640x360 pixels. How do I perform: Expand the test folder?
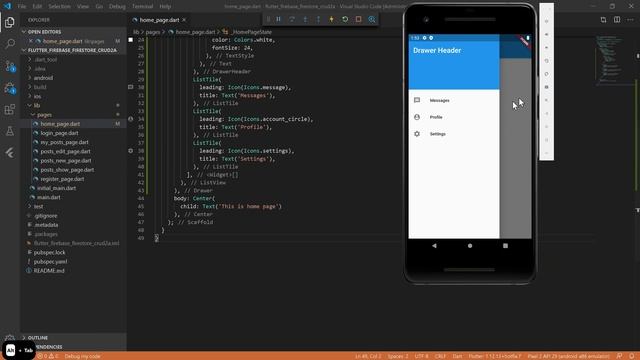(38, 207)
